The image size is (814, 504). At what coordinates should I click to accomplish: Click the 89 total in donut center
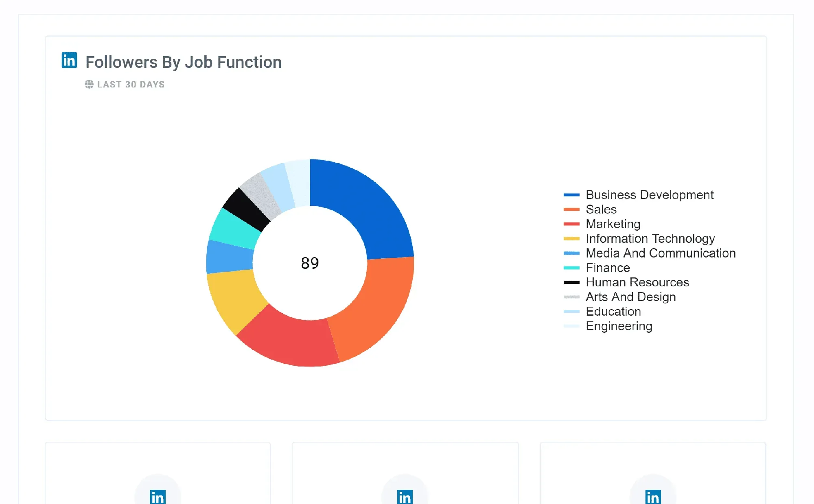coord(310,263)
